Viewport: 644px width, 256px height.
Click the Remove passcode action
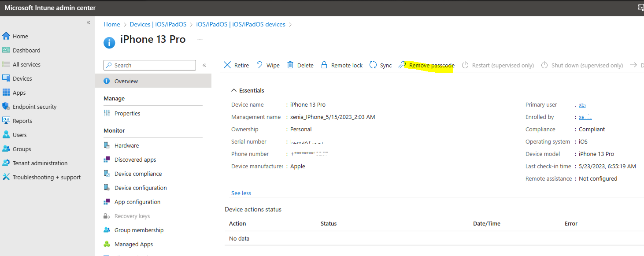(426, 65)
